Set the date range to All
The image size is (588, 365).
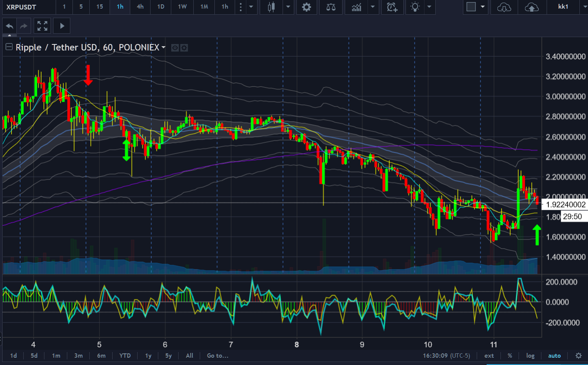coord(189,356)
